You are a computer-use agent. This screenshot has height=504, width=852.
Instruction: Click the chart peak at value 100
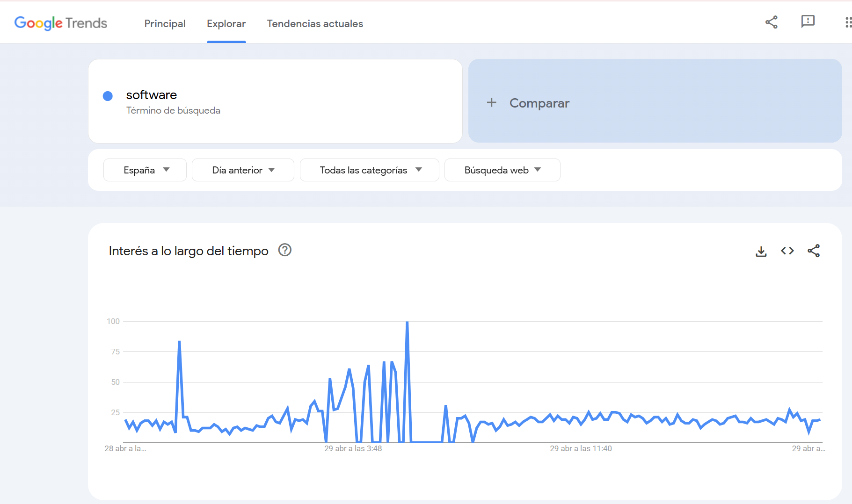point(407,322)
